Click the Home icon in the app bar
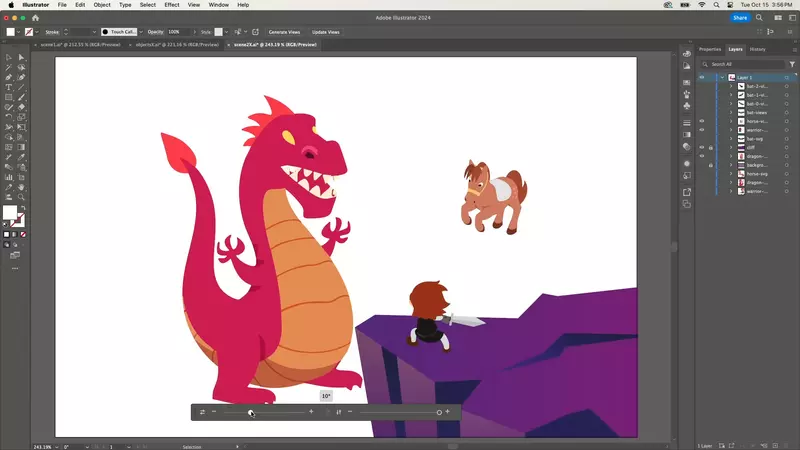The image size is (800, 450). 35,17
